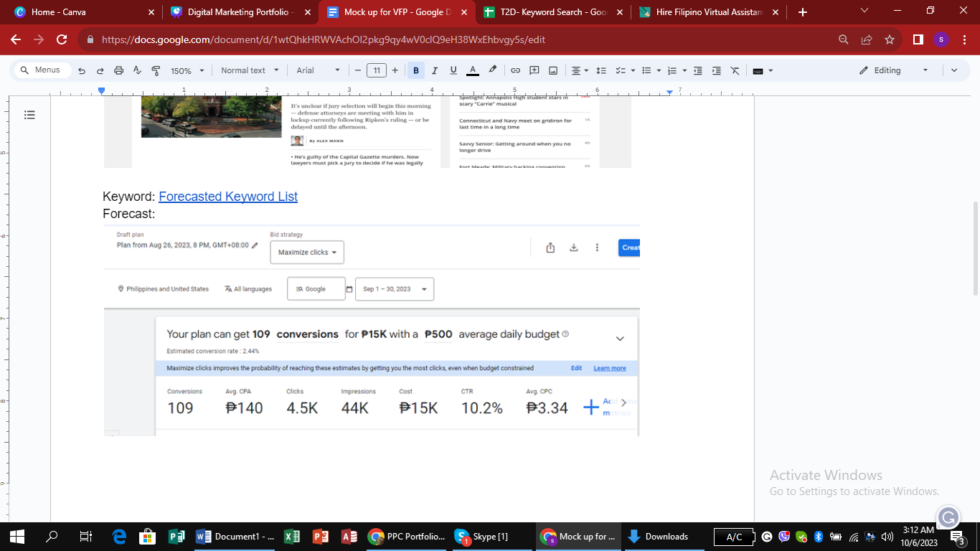Print the document using the printer icon

coord(119,70)
